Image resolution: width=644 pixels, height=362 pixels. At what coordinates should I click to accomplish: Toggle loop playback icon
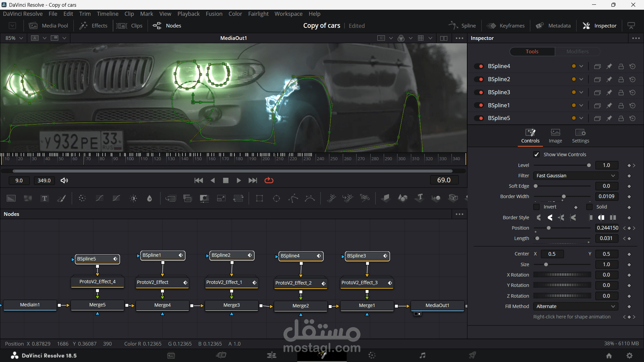(269, 180)
